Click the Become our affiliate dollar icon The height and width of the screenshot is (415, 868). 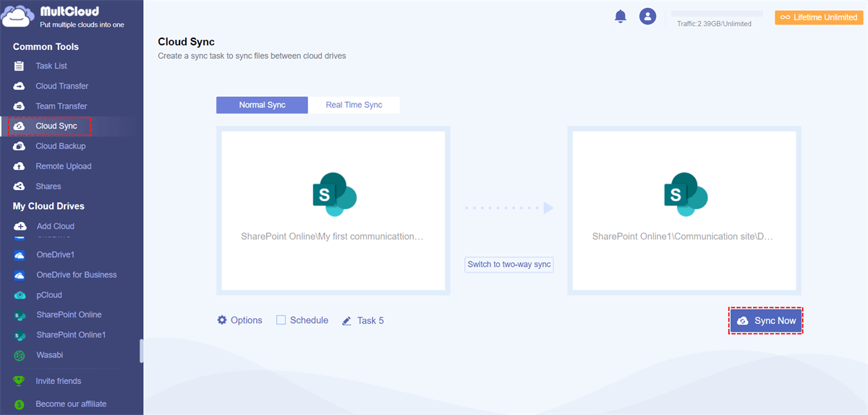(x=20, y=404)
